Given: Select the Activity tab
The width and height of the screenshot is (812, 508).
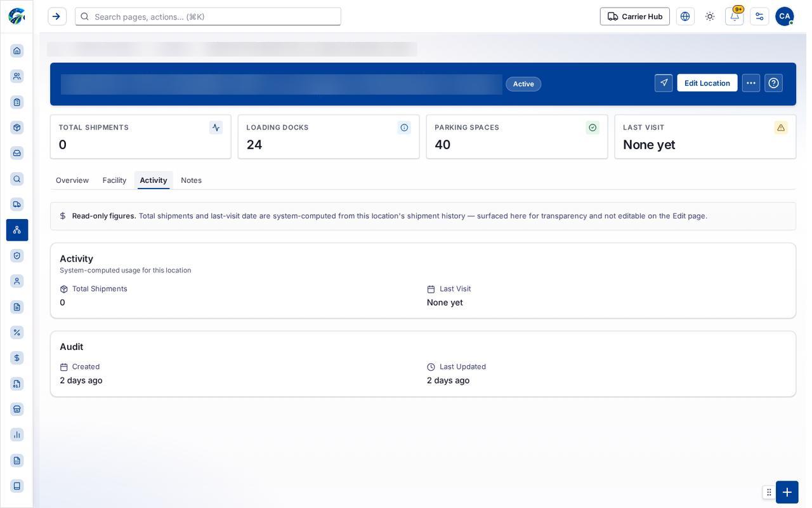Looking at the screenshot, I should 154,180.
